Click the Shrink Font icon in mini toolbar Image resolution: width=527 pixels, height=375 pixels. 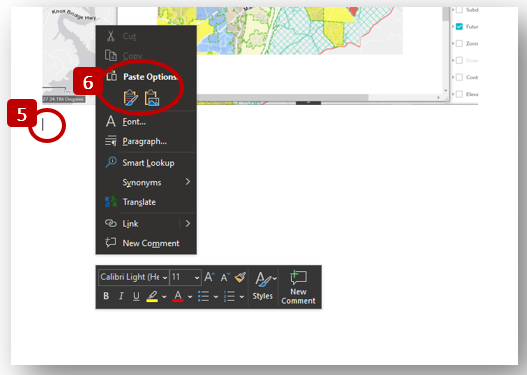(x=225, y=277)
